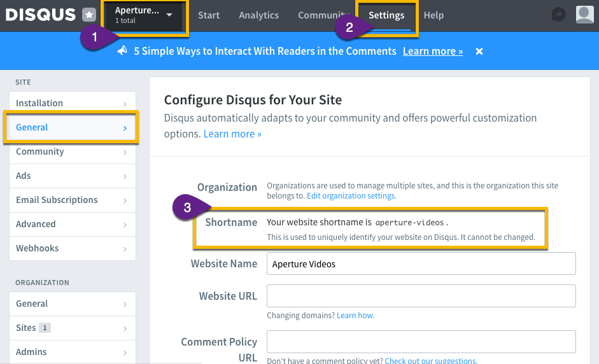Open the Check out our suggestions link
Image resolution: width=599 pixels, height=364 pixels.
coord(431,361)
